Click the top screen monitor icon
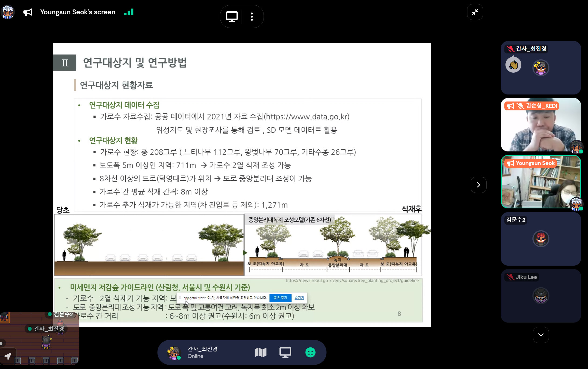The height and width of the screenshot is (369, 588). [x=232, y=16]
